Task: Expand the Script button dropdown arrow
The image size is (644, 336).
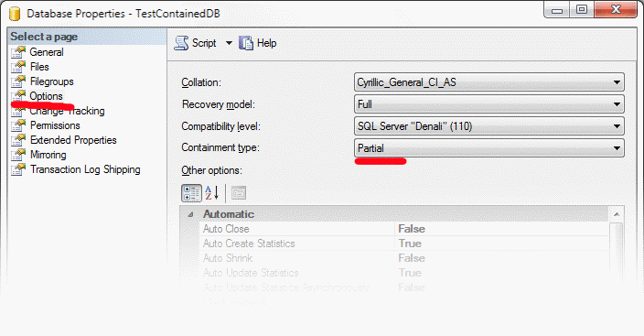Action: pyautogui.click(x=229, y=43)
